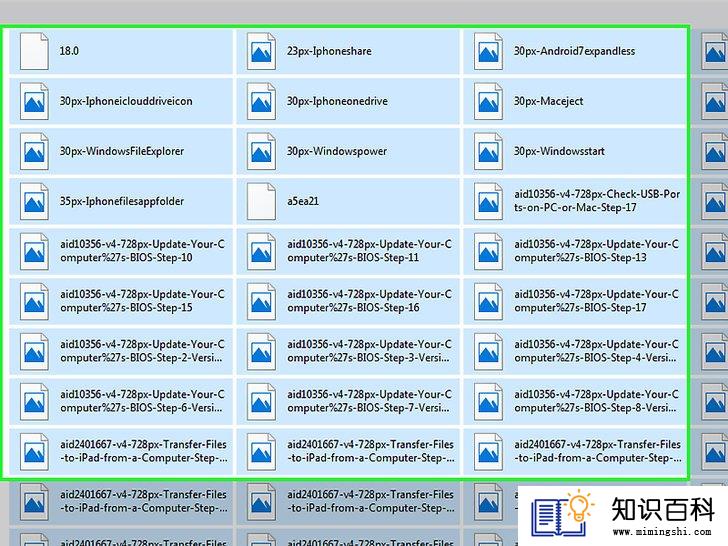Click the Update-Your-Computer BIOS-Step-17 file name

[597, 301]
